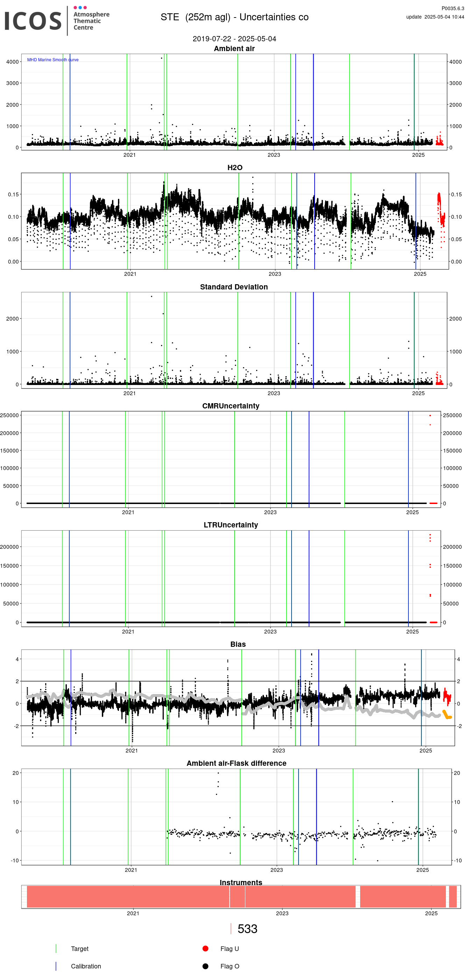Click the red Flag U legend dot
The image size is (469, 980).
pos(205,948)
